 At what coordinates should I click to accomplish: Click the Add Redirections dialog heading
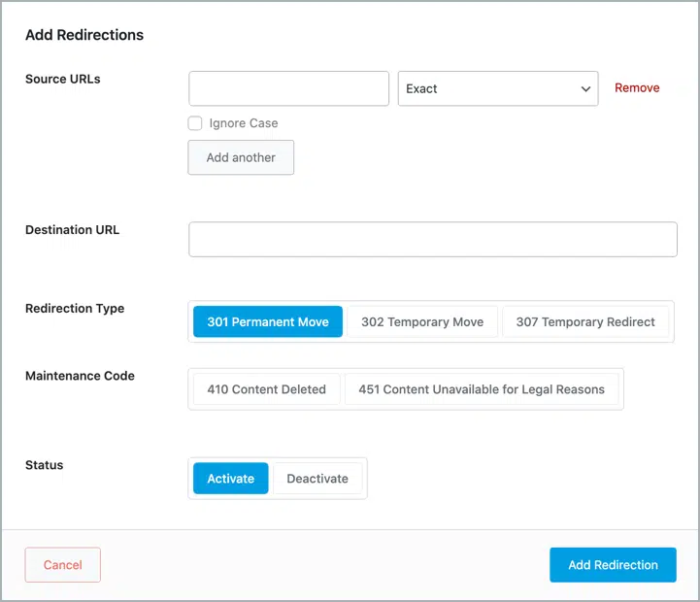pyautogui.click(x=84, y=35)
